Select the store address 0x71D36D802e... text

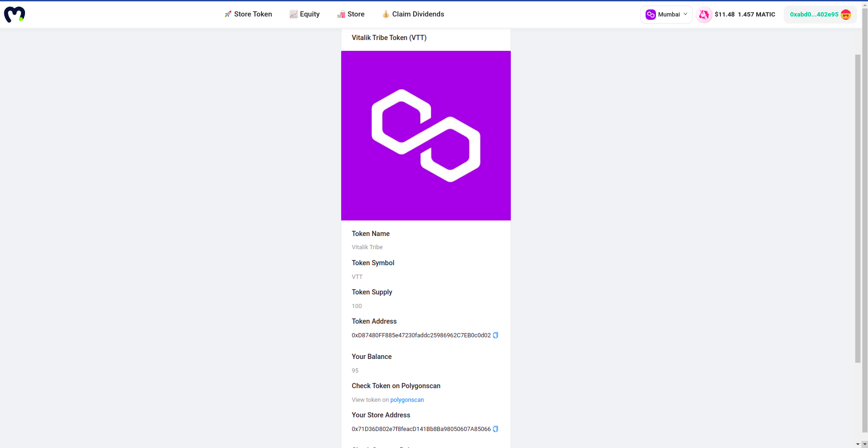click(x=421, y=429)
